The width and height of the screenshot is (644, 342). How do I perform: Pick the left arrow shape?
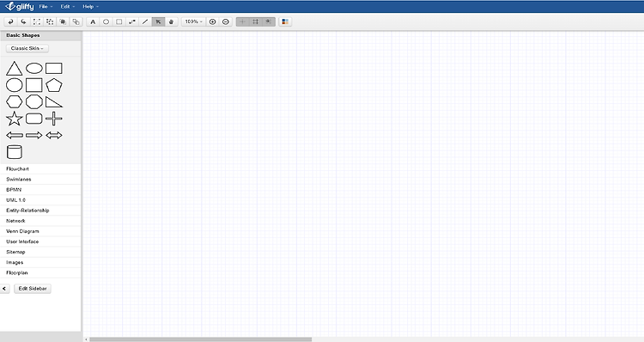click(15, 135)
